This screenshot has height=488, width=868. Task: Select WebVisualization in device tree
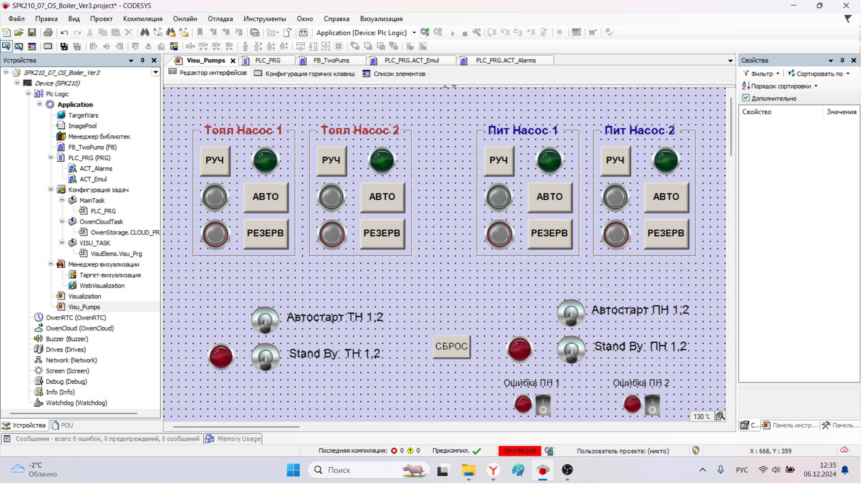102,286
